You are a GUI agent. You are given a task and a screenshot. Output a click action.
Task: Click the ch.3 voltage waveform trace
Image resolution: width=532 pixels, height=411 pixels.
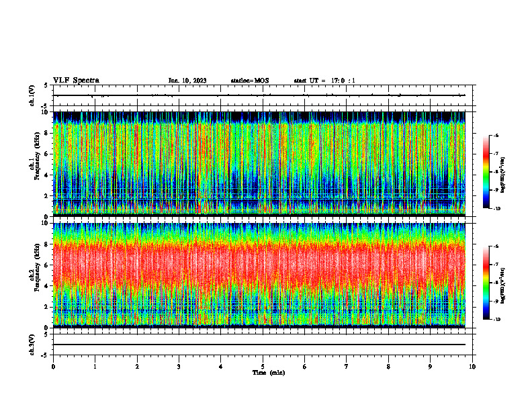point(259,345)
